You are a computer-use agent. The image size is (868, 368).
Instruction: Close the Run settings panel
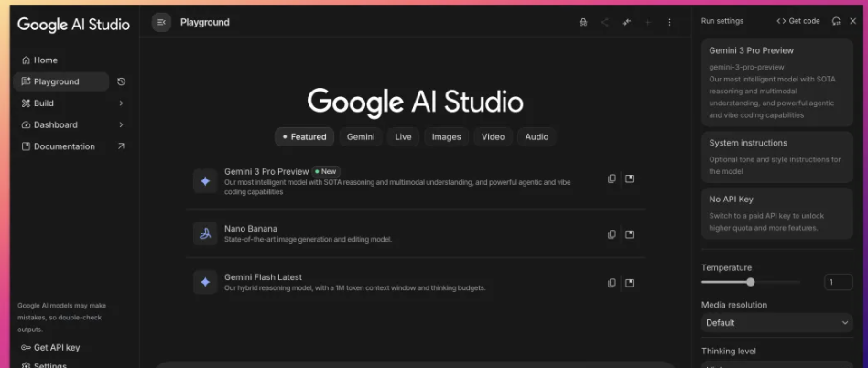tap(853, 21)
